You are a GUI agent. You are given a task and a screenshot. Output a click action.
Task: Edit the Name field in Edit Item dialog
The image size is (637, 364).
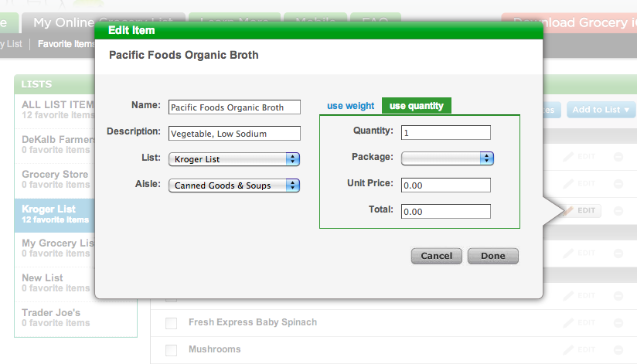pyautogui.click(x=234, y=107)
